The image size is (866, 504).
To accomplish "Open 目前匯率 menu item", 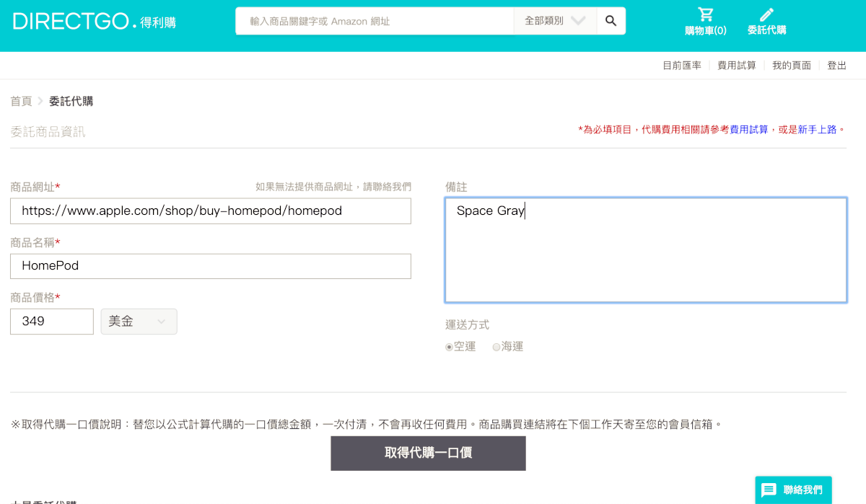I will tap(681, 66).
